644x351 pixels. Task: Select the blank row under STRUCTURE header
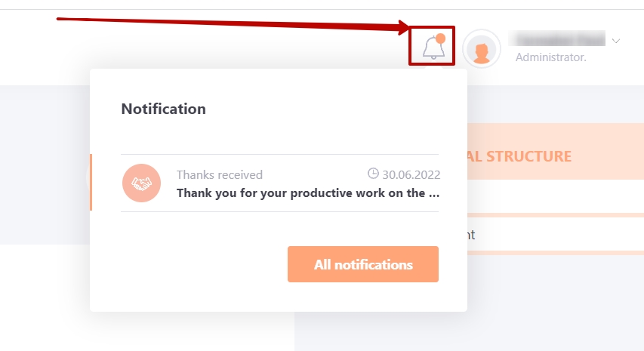555,196
